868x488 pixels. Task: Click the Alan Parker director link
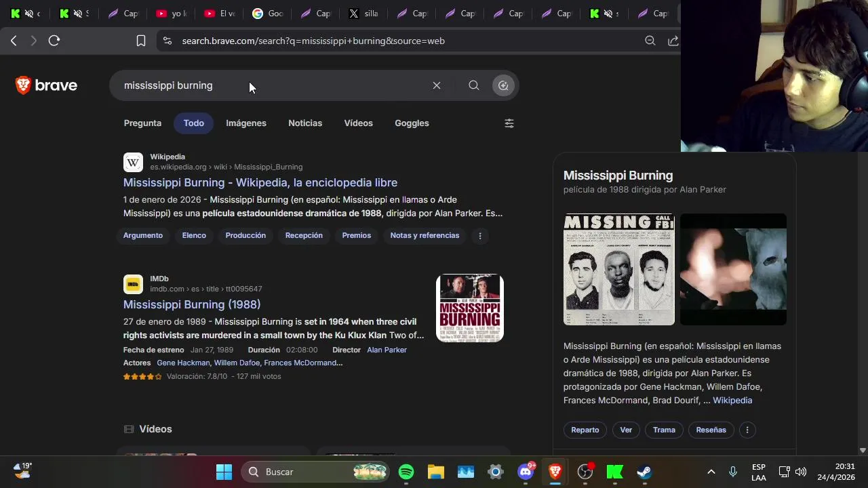click(x=387, y=350)
